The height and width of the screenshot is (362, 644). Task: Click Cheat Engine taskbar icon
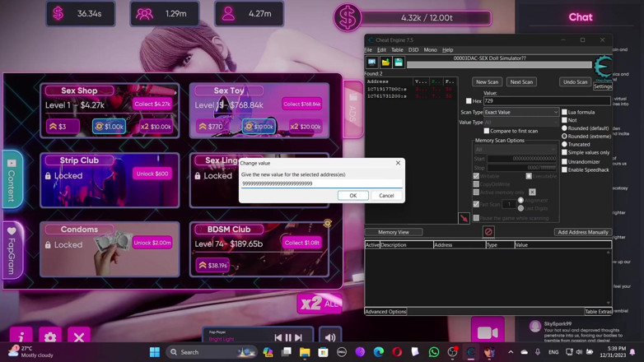pyautogui.click(x=471, y=352)
